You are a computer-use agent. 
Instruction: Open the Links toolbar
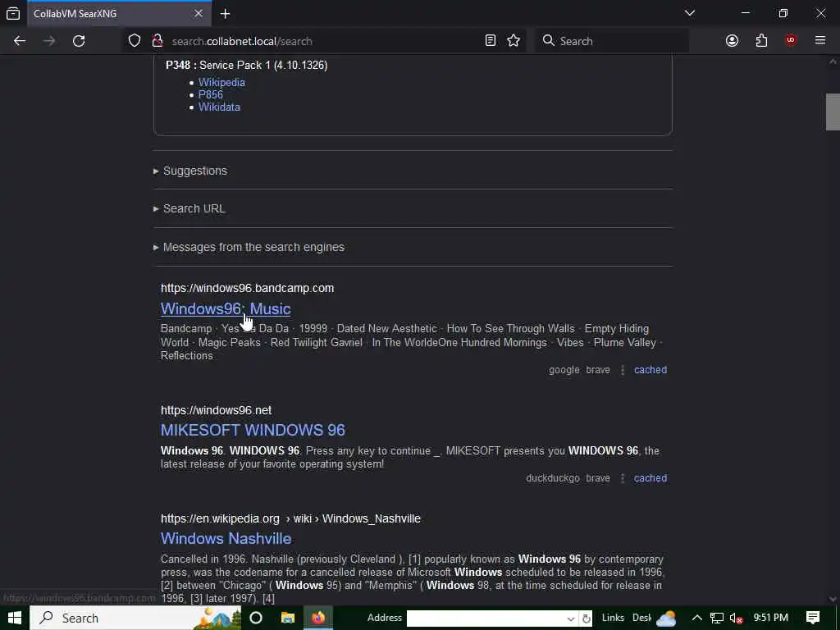pyautogui.click(x=613, y=618)
